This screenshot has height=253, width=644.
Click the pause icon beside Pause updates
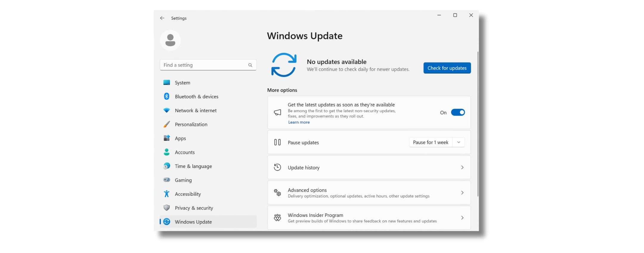(277, 142)
